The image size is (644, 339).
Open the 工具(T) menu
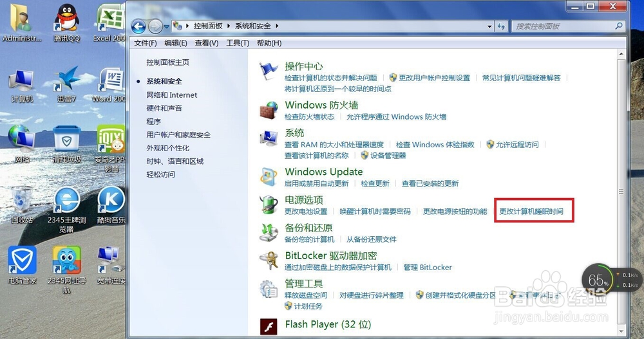pos(238,43)
